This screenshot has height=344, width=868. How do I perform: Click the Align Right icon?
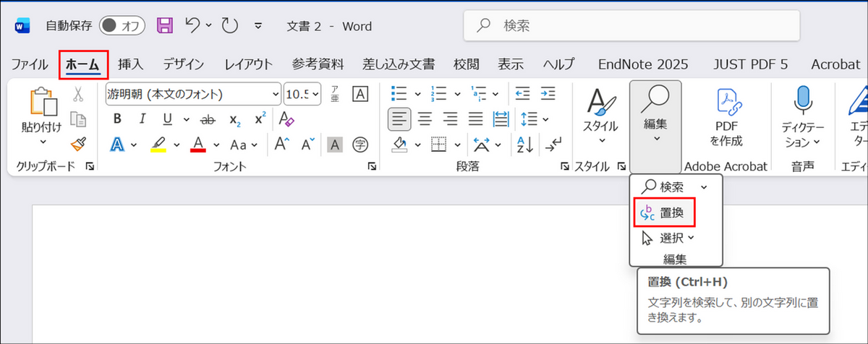tap(450, 119)
